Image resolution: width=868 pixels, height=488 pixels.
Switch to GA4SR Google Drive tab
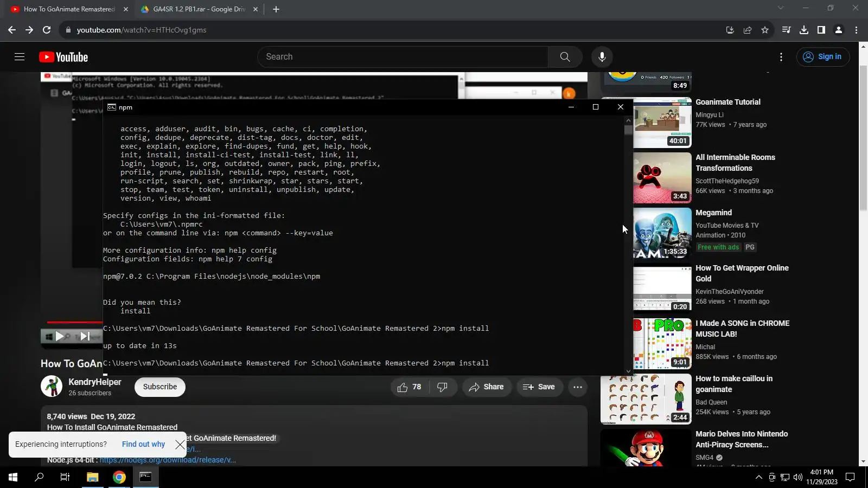tap(199, 9)
